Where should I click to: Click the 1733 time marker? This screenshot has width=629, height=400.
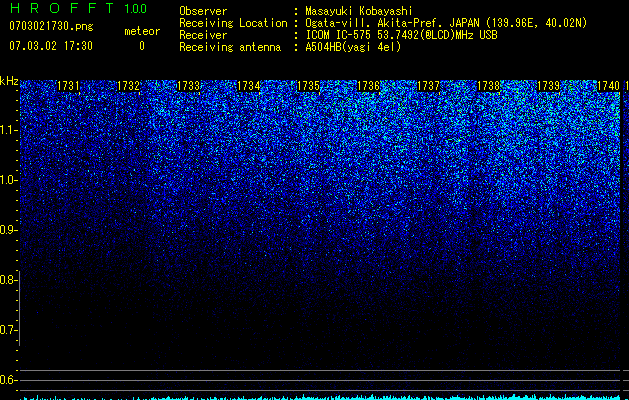point(188,86)
